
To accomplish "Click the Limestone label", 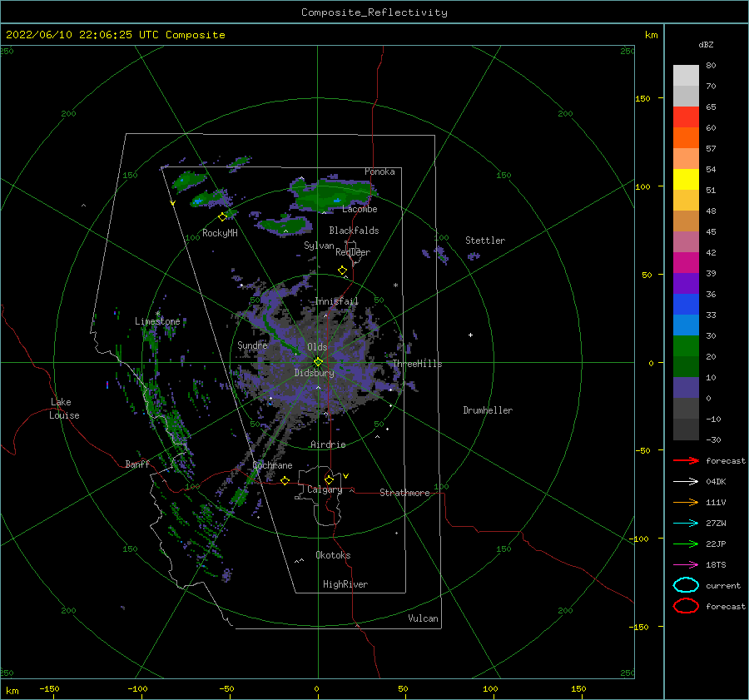I will (x=157, y=321).
